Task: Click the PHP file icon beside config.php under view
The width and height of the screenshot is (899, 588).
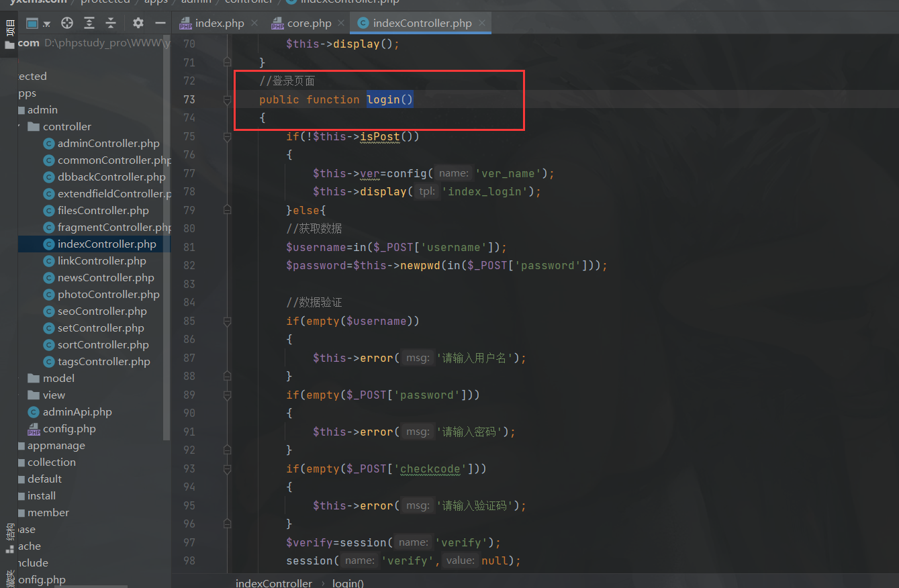Action: pos(34,428)
